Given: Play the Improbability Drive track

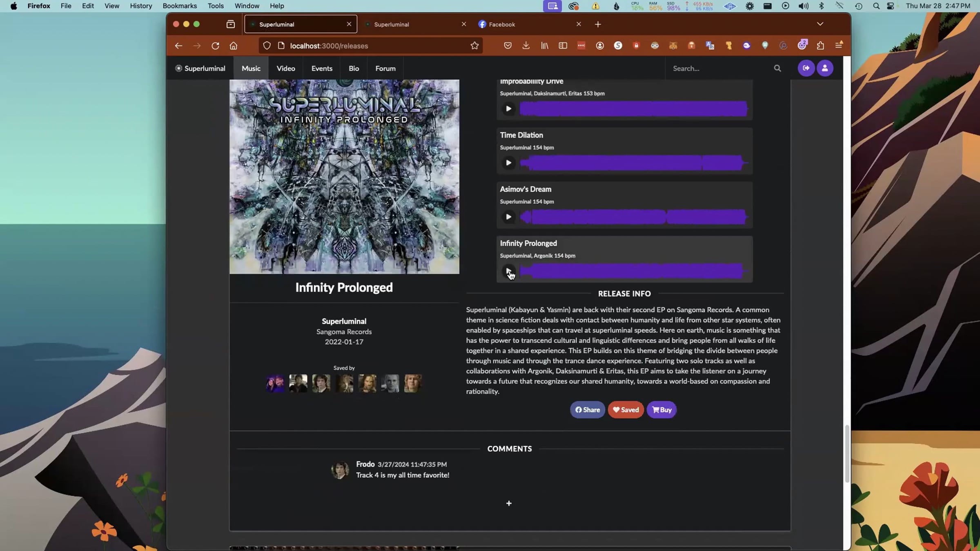Looking at the screenshot, I should point(508,109).
